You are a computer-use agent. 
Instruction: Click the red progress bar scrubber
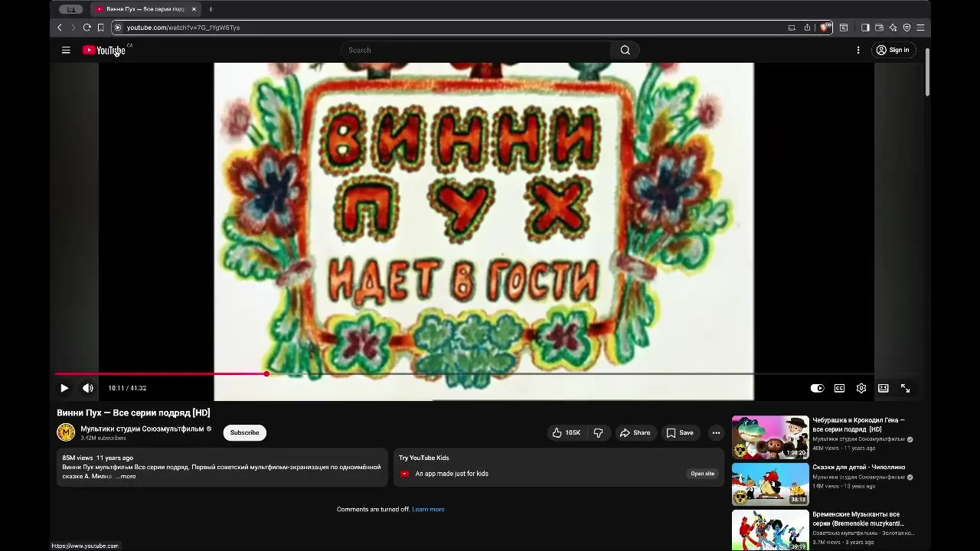point(266,373)
